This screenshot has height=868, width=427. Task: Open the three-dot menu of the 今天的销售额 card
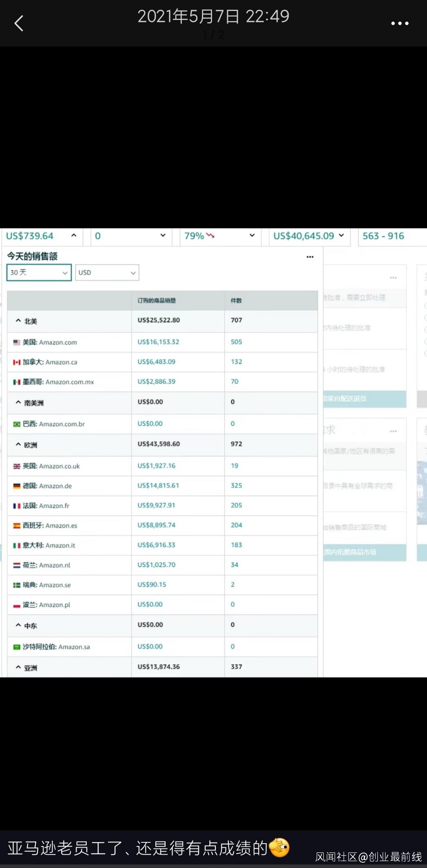(x=310, y=257)
